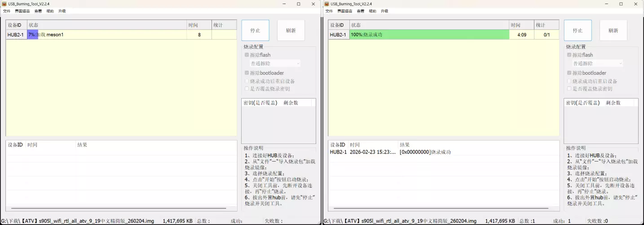Viewport: 644px width, 225px height.
Task: Click 停止 button in the 100% success window
Action: coord(578,31)
